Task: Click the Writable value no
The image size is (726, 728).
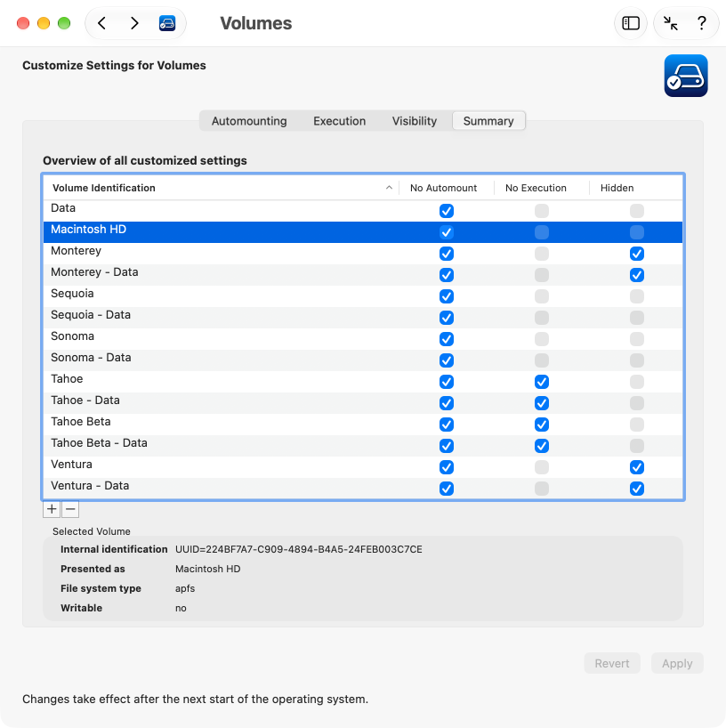Action: pyautogui.click(x=181, y=608)
